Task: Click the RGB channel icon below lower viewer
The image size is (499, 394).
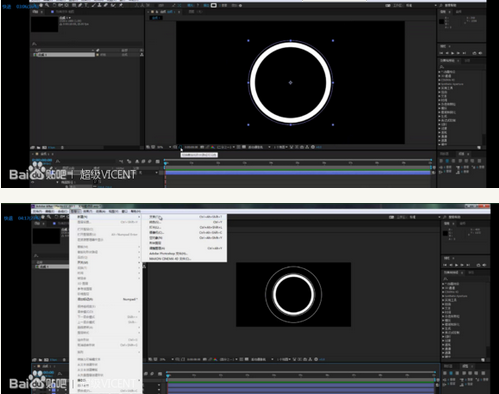Action: coord(215,359)
